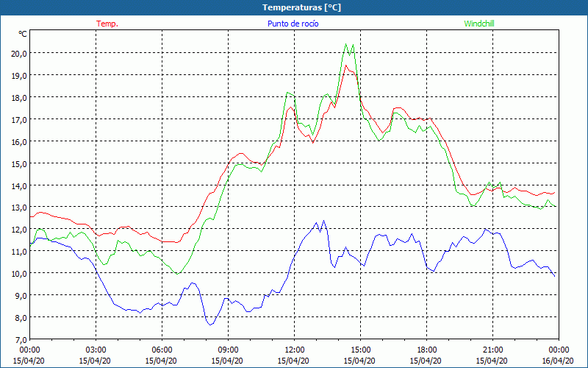Image resolution: width=588 pixels, height=368 pixels.
Task: Click the '°C' unit label above y-axis
Action: pyautogui.click(x=23, y=34)
